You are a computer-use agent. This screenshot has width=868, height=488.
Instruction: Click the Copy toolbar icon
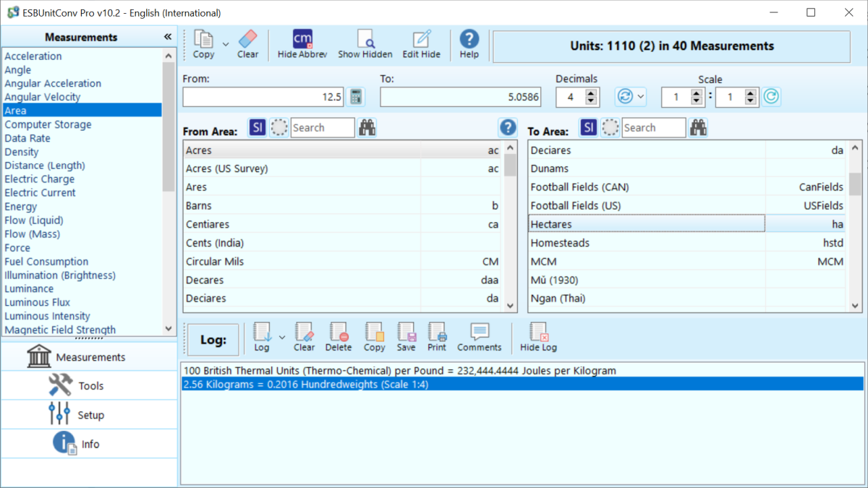[x=203, y=45]
